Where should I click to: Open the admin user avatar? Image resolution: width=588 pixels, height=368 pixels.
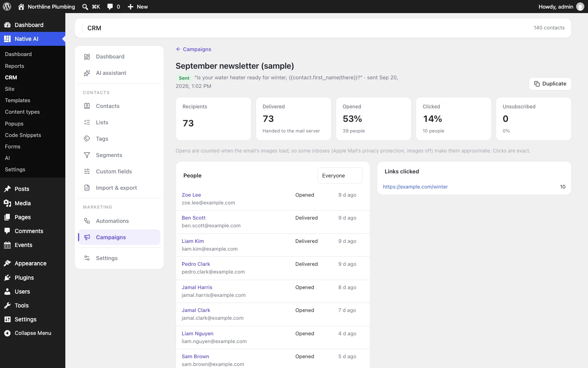tap(580, 7)
